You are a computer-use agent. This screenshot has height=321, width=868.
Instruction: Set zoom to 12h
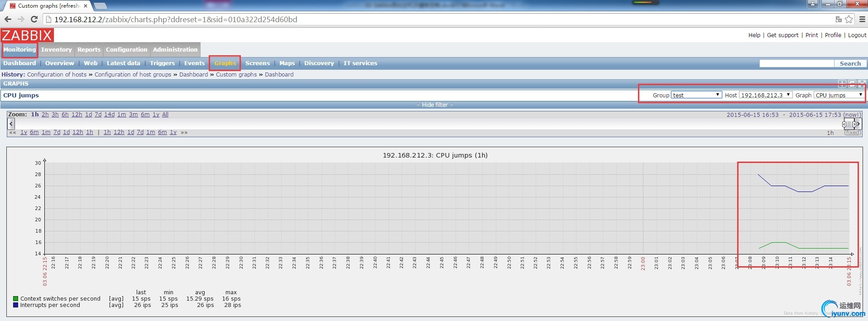(77, 115)
